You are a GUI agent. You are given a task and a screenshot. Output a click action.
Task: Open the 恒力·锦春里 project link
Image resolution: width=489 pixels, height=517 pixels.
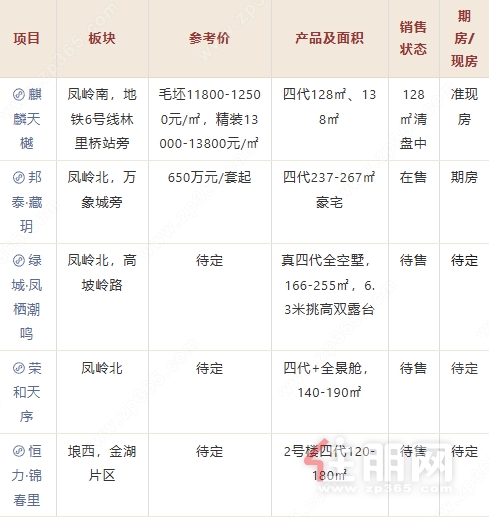coord(27,476)
